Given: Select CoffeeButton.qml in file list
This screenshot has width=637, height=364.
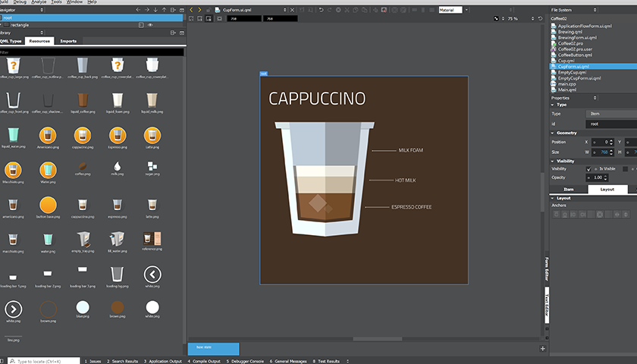Looking at the screenshot, I should pos(575,55).
